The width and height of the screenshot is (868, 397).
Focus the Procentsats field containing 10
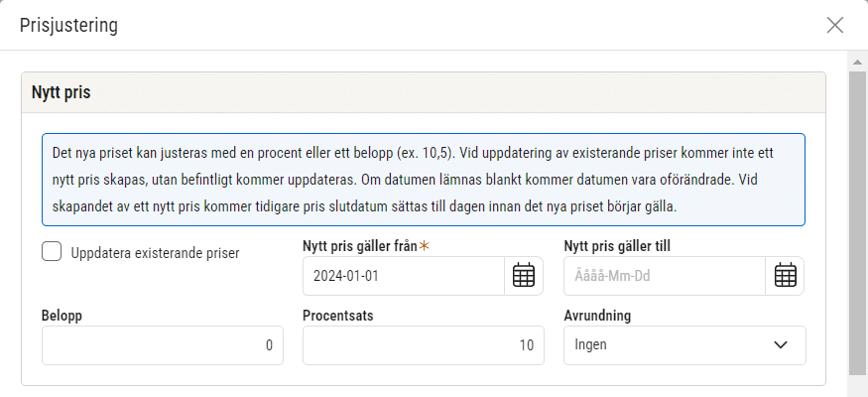coord(423,345)
